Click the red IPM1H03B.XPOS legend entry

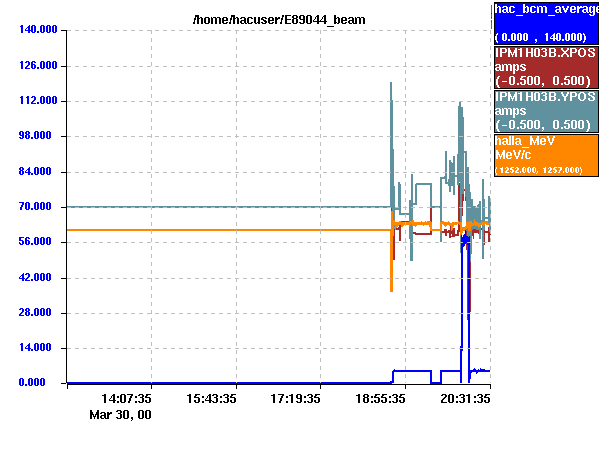pos(545,65)
